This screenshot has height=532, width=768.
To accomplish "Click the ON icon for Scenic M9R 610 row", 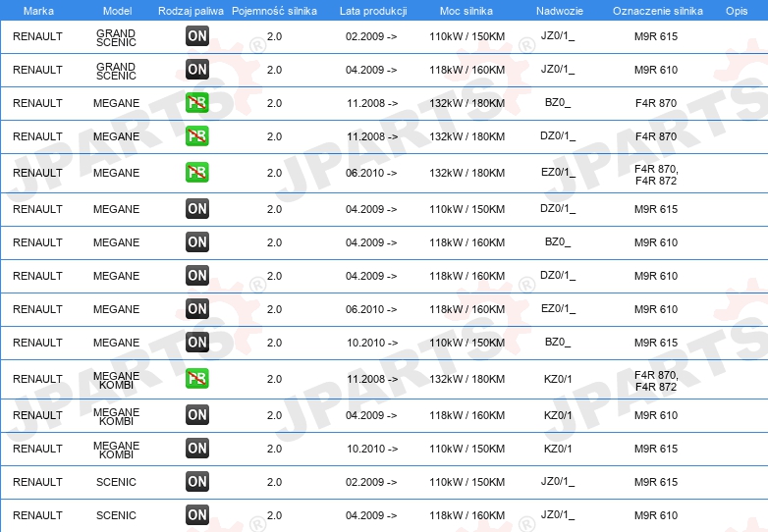I will (197, 514).
